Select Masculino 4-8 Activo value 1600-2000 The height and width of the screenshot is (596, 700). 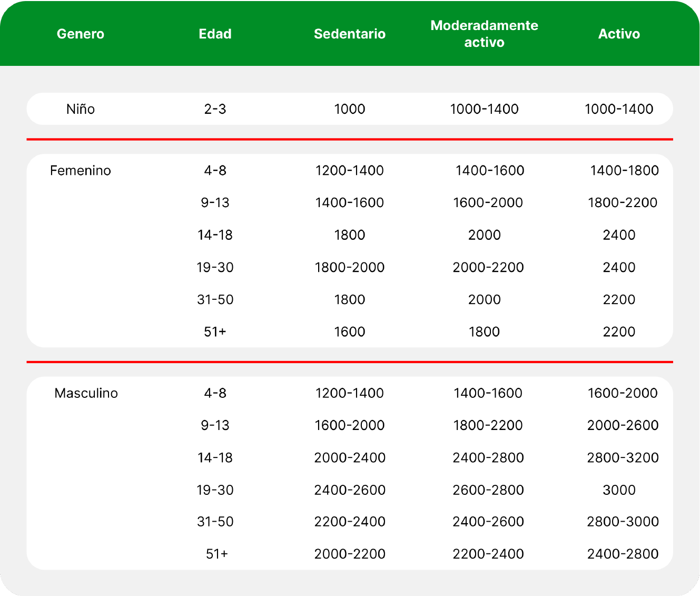[x=623, y=393]
